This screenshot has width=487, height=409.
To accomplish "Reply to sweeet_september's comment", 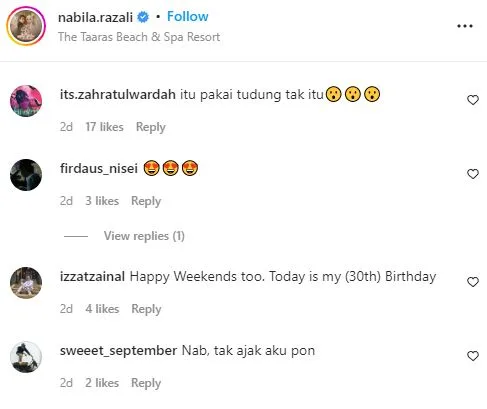I will pyautogui.click(x=146, y=383).
